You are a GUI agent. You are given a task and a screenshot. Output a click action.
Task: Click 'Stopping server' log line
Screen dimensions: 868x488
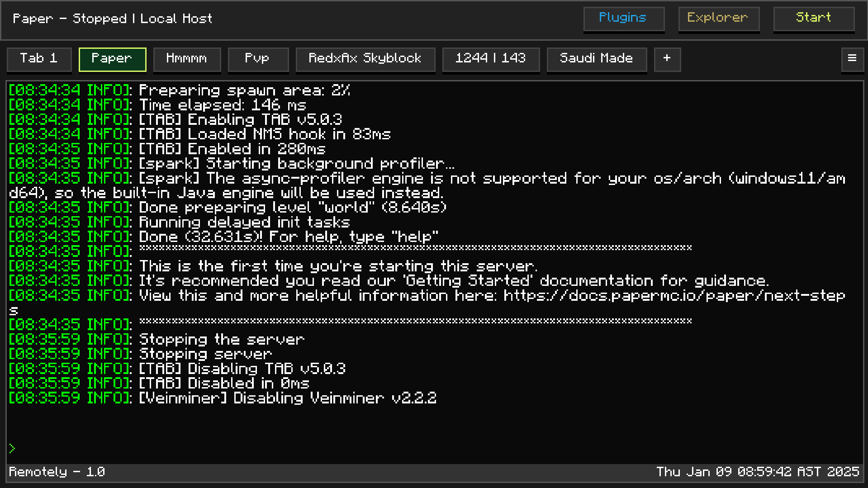[x=140, y=354]
